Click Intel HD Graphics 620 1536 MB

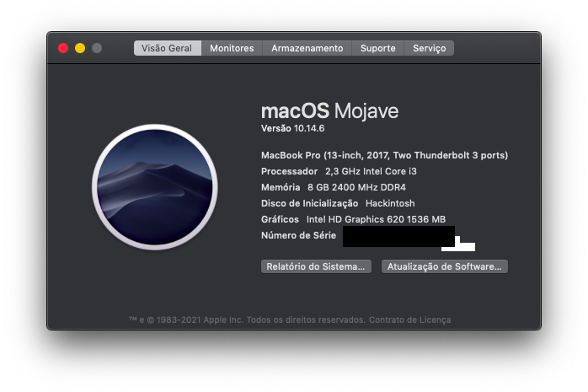pos(376,219)
